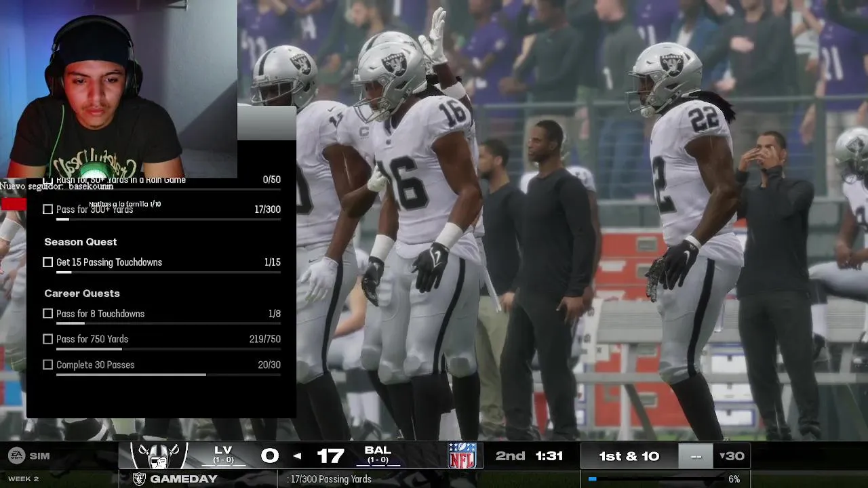Screen dimensions: 868x488
Task: Check the Rush 50+ Yards Rain Game box
Action: click(47, 182)
